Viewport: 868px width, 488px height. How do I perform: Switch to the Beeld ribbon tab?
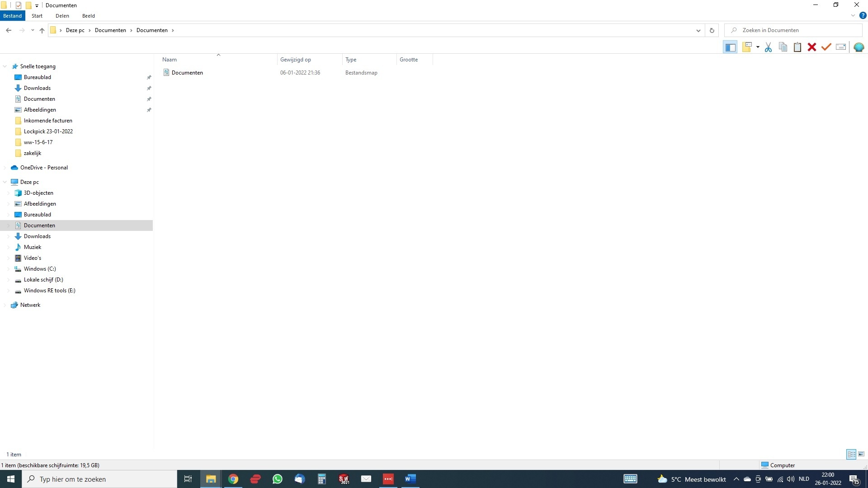[x=89, y=15]
